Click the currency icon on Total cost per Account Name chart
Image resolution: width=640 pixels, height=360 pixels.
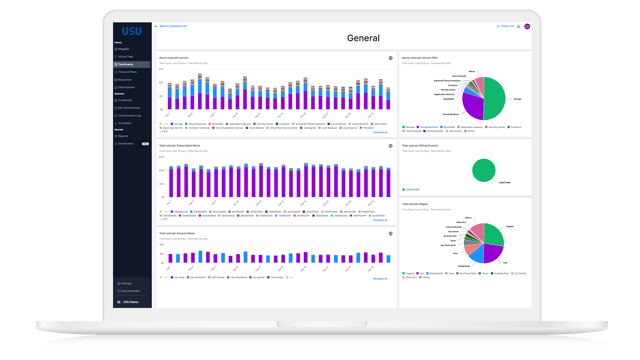[x=390, y=233]
